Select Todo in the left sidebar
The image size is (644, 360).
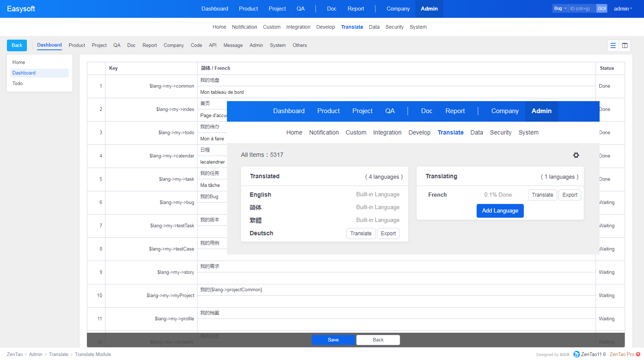17,83
